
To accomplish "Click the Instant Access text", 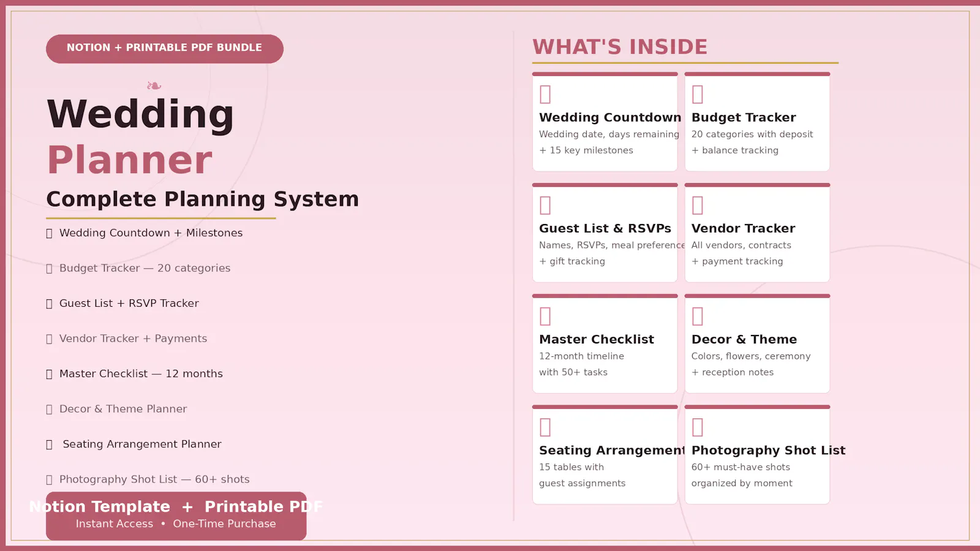I will click(x=115, y=524).
